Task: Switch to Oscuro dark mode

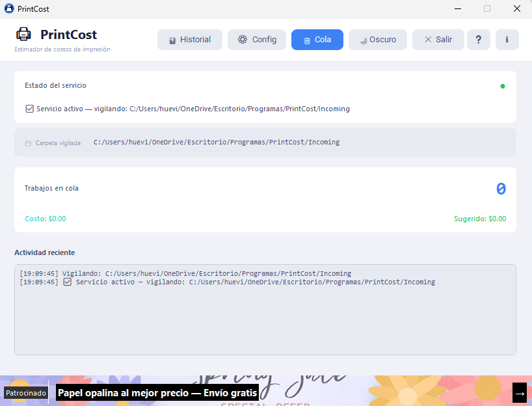Action: [378, 40]
